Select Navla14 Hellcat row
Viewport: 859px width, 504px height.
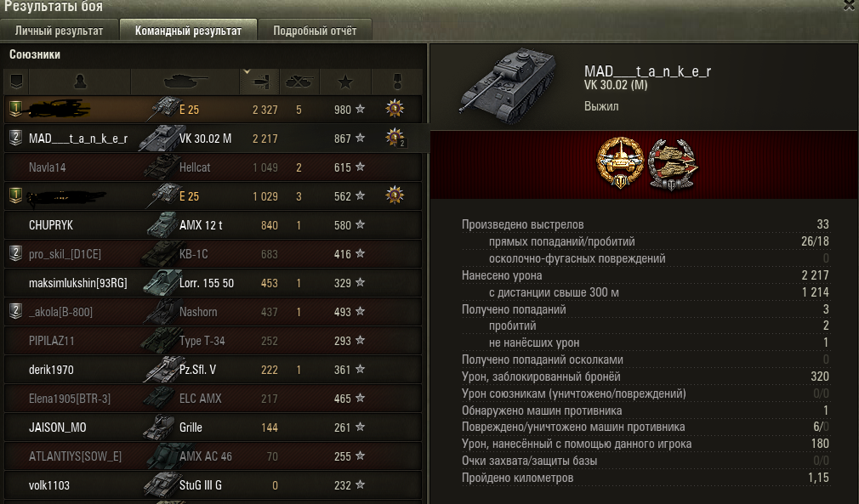pos(213,167)
